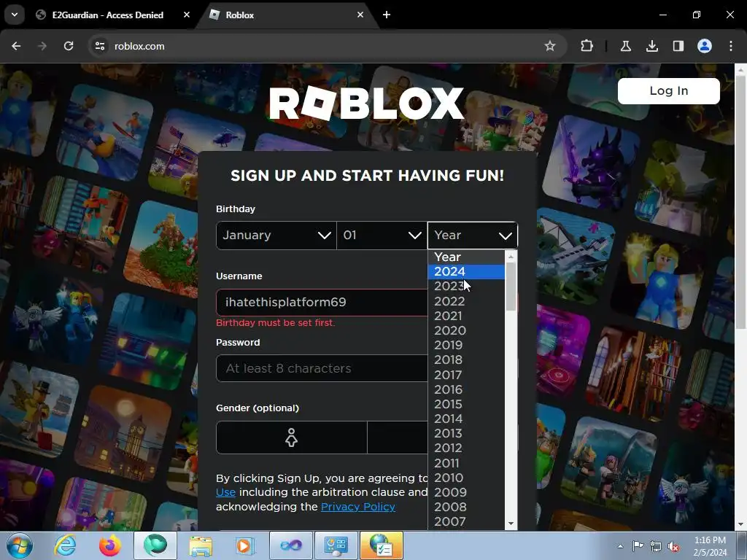Click the Roblox logo
Screen dimensions: 747x560
(366, 104)
